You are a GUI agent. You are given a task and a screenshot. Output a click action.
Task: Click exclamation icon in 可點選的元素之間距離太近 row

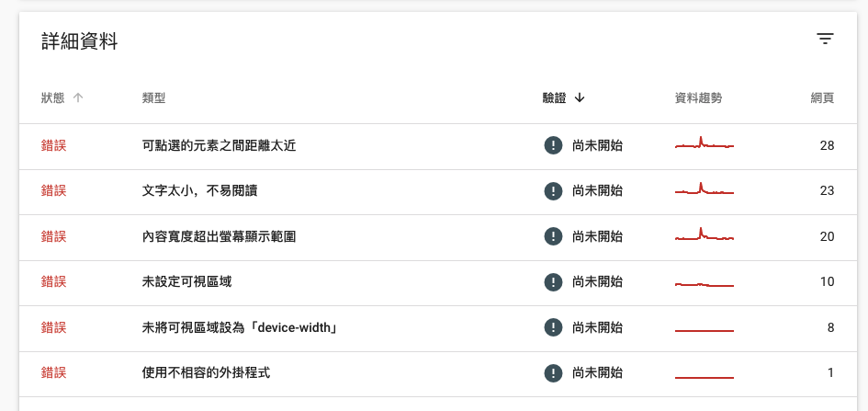[553, 145]
